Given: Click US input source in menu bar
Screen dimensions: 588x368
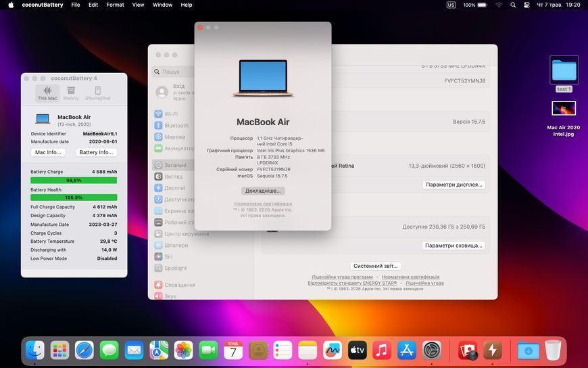Looking at the screenshot, I should [x=451, y=5].
